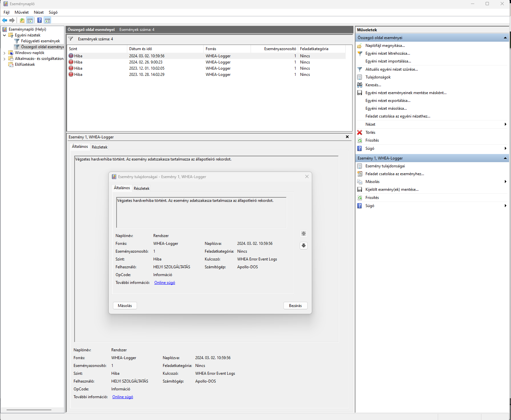Open Súgó submenu under Esemény 1 section

click(x=505, y=206)
